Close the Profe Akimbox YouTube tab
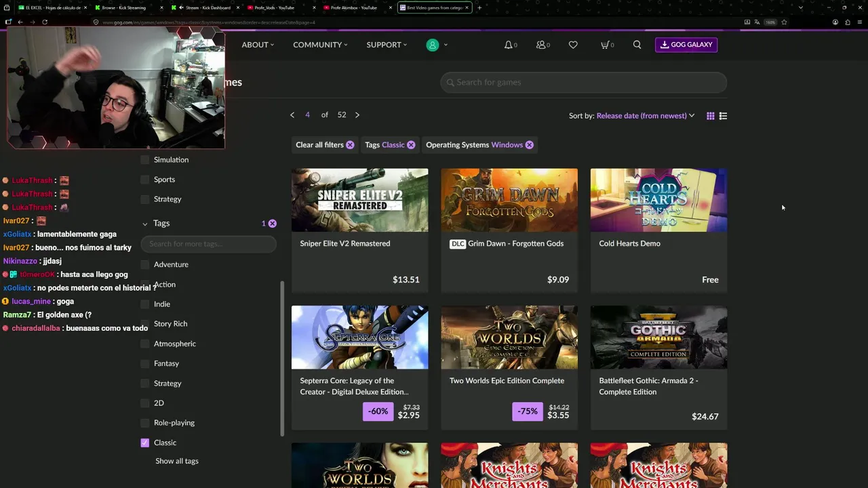868x488 pixels. tap(390, 7)
